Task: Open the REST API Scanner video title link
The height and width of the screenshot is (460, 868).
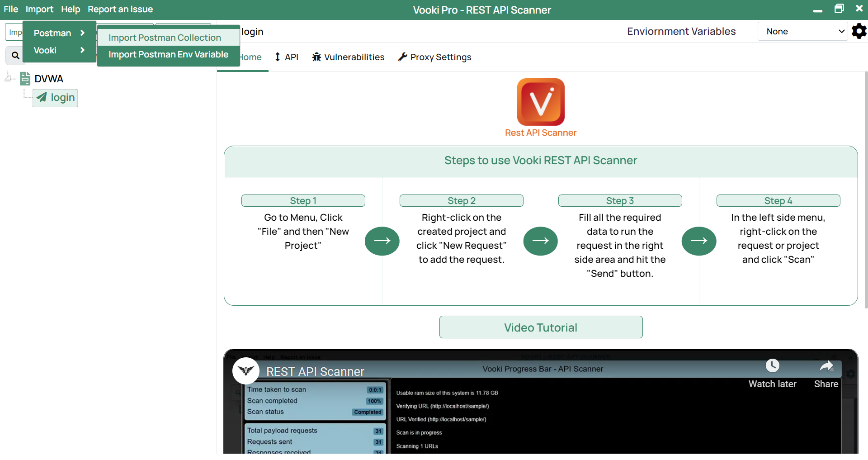Action: tap(315, 371)
